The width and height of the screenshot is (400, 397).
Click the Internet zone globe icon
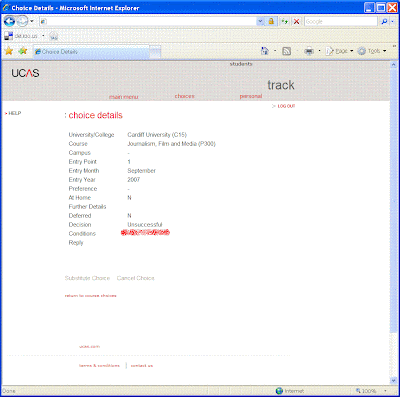pyautogui.click(x=279, y=391)
